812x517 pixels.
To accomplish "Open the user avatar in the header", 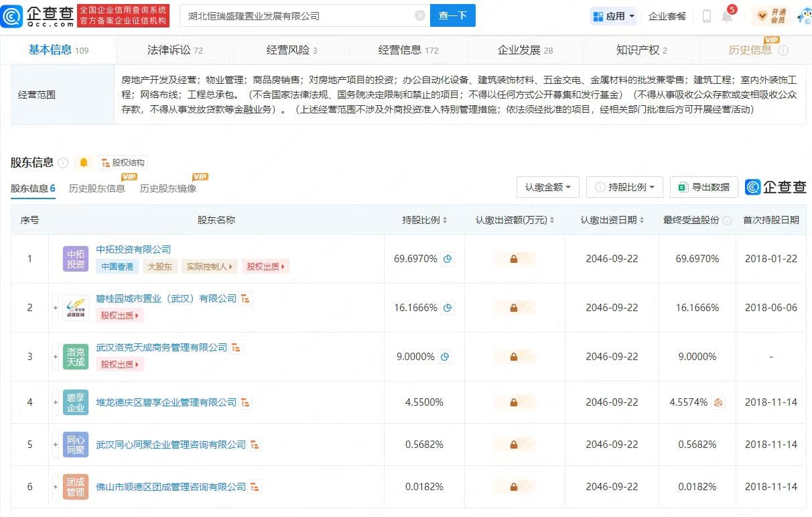I will pos(804,16).
